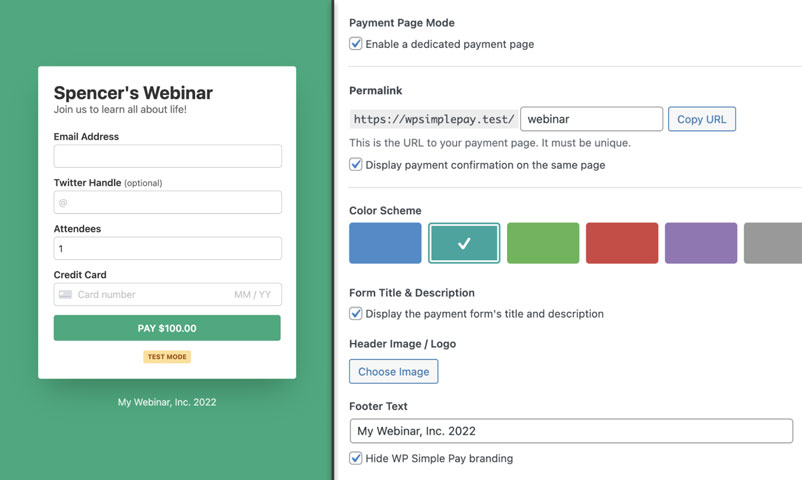Click the Choose Image button
This screenshot has width=802, height=480.
(393, 372)
